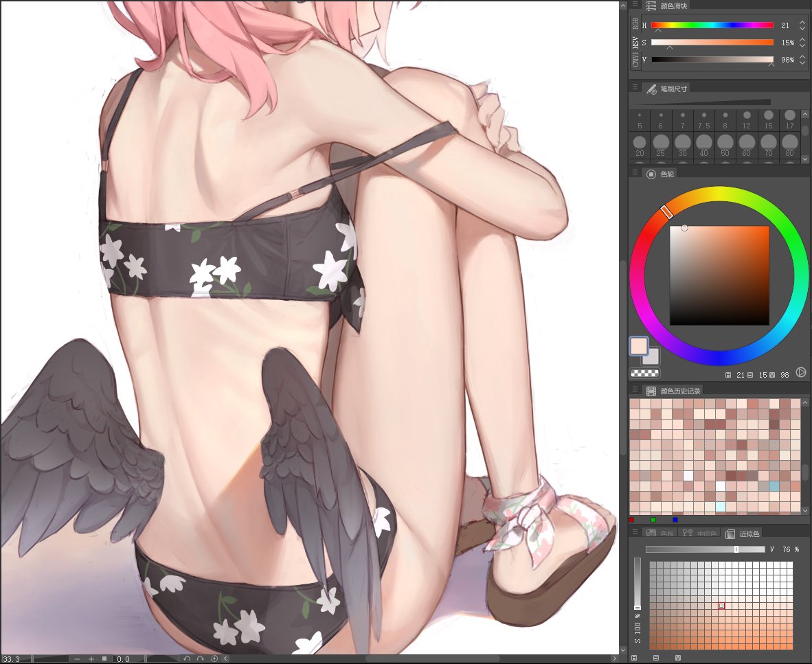Image resolution: width=812 pixels, height=664 pixels.
Task: Click the Hue (H) rainbow slider
Action: pyautogui.click(x=712, y=25)
